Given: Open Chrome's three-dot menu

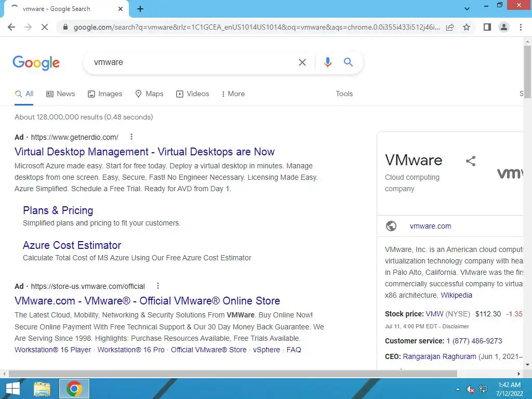Looking at the screenshot, I should click(521, 27).
